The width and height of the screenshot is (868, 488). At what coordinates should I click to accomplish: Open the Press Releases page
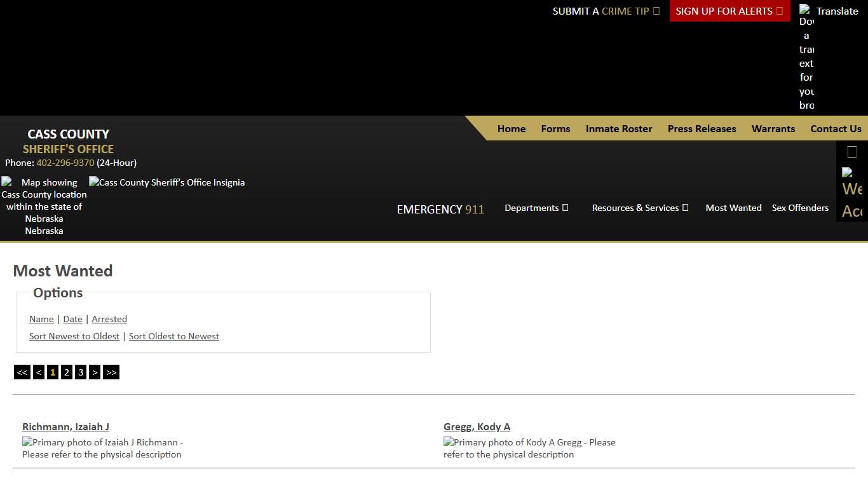[702, 128]
